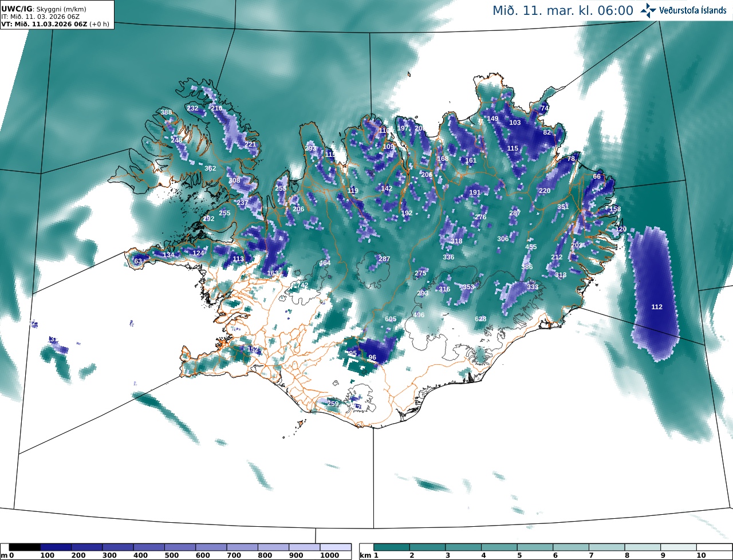Click the 232 visibility value
This screenshot has width=733, height=560.
192,108
